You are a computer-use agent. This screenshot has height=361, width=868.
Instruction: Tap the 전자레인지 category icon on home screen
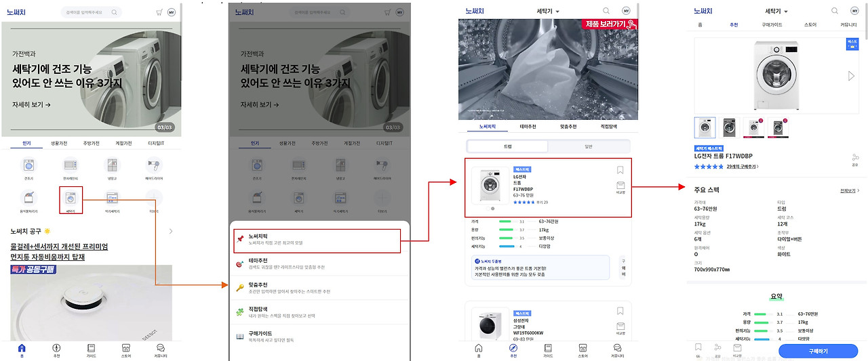[71, 165]
